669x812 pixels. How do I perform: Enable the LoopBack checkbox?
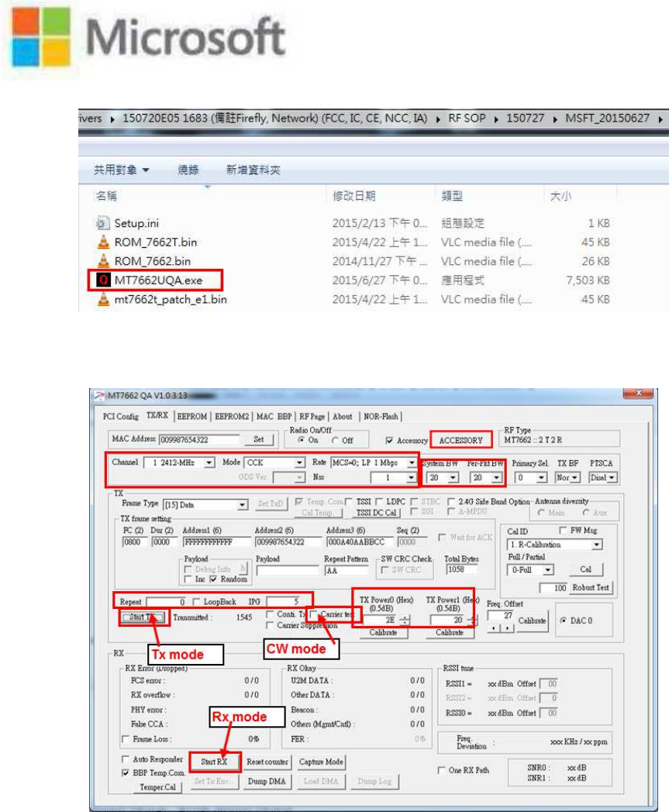(x=196, y=602)
